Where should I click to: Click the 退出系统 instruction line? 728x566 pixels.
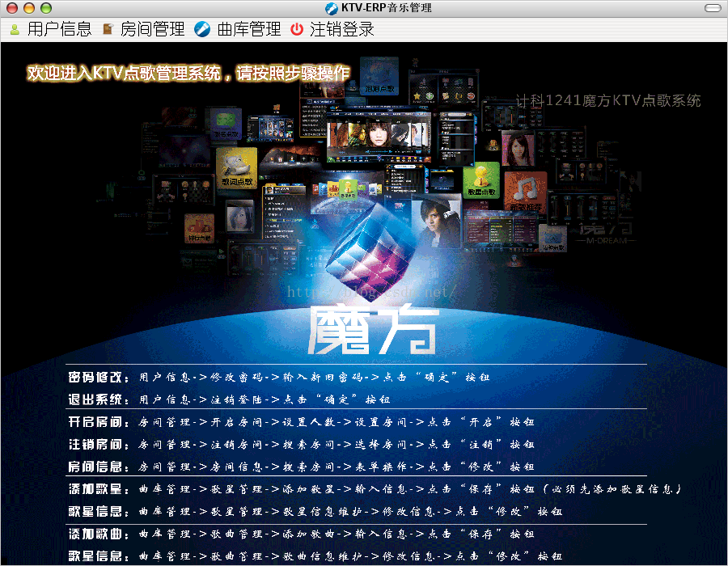point(229,399)
